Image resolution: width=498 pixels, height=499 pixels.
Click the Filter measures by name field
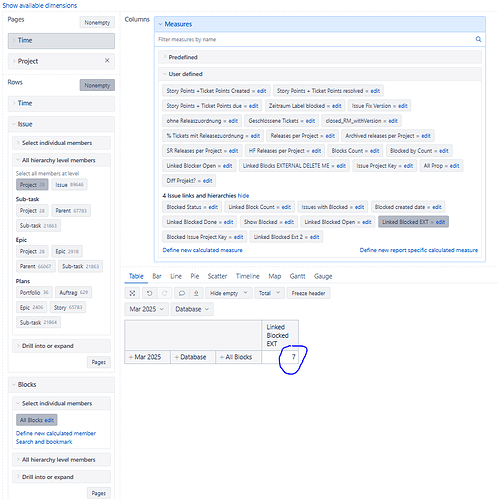[315, 39]
